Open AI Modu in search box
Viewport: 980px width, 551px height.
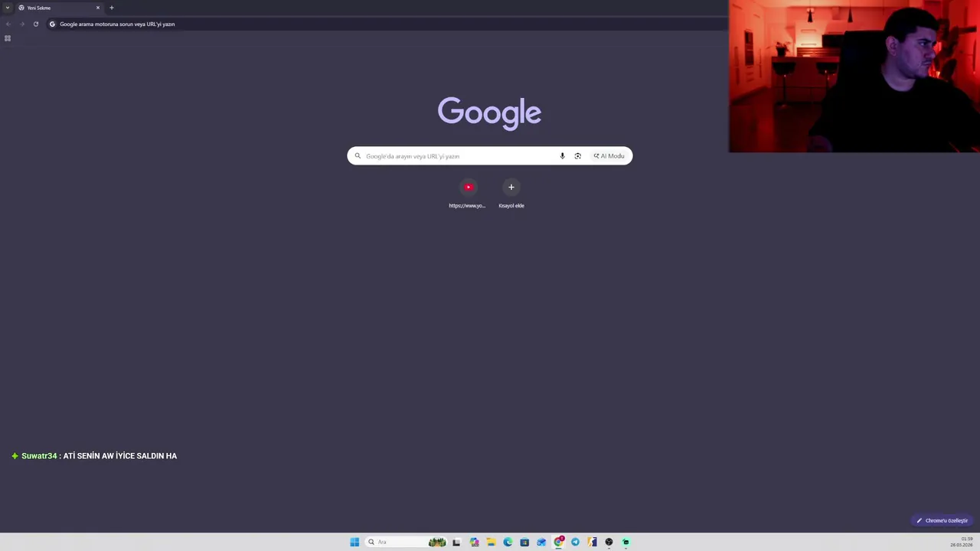[x=609, y=156]
